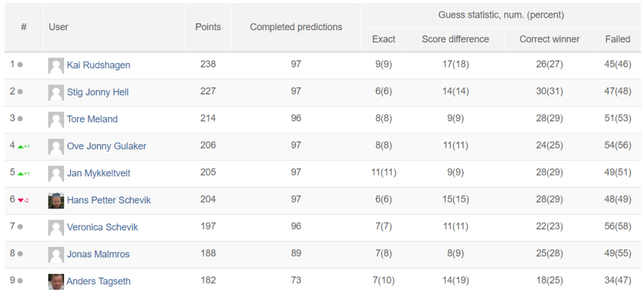The height and width of the screenshot is (294, 644).
Task: Click the gray dot beside rank 9
Action: [x=20, y=281]
